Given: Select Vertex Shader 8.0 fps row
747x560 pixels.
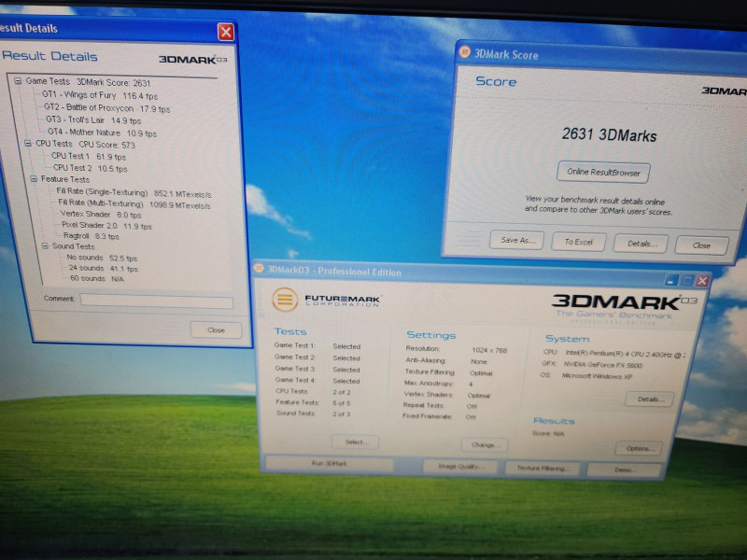Looking at the screenshot, I should (101, 215).
